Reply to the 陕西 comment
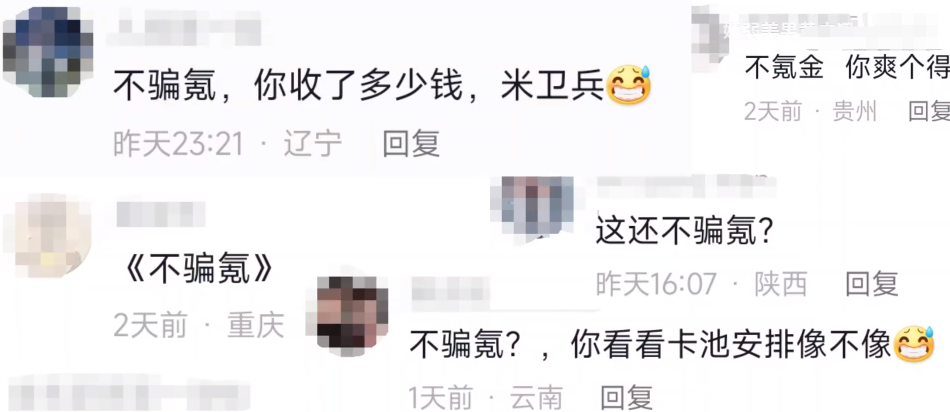950x412 pixels. (x=872, y=283)
